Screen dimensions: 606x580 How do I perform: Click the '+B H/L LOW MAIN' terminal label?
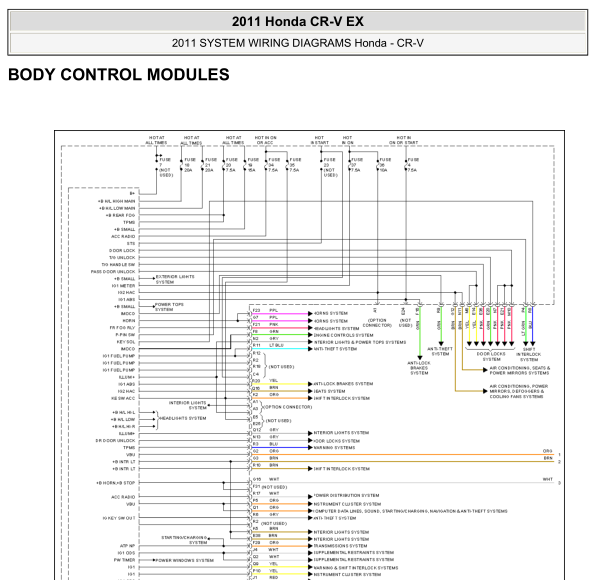click(x=117, y=208)
